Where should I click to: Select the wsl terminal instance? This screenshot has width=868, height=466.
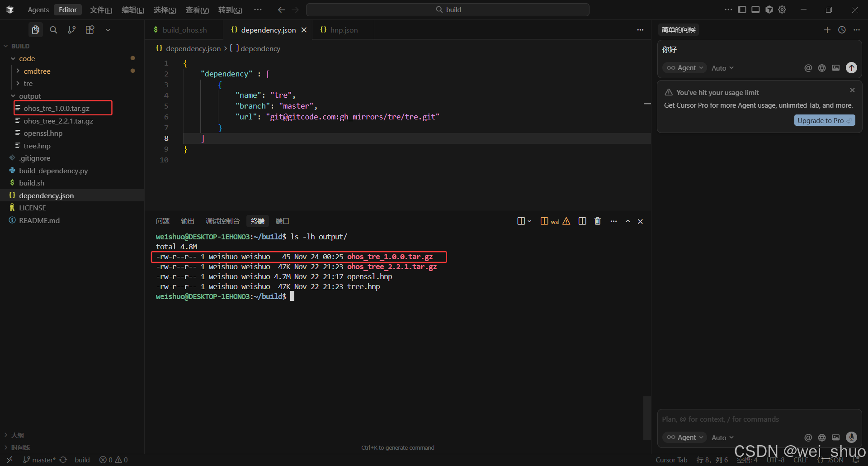555,221
